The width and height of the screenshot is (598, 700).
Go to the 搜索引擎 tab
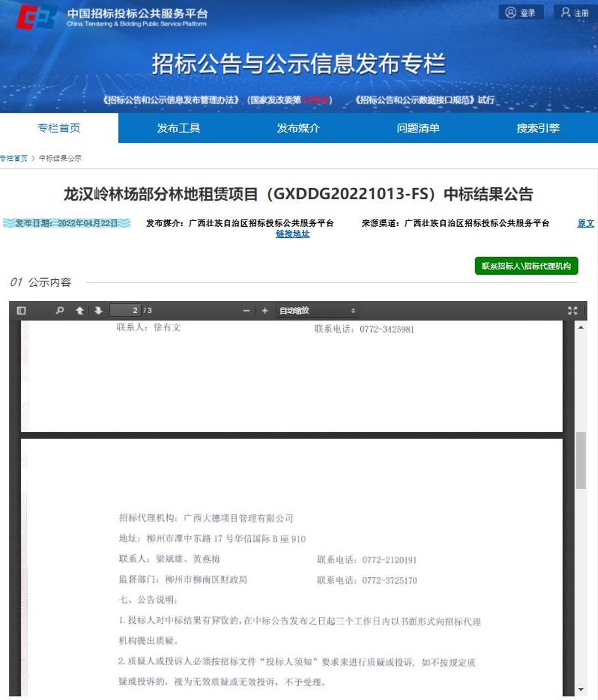coord(538,128)
